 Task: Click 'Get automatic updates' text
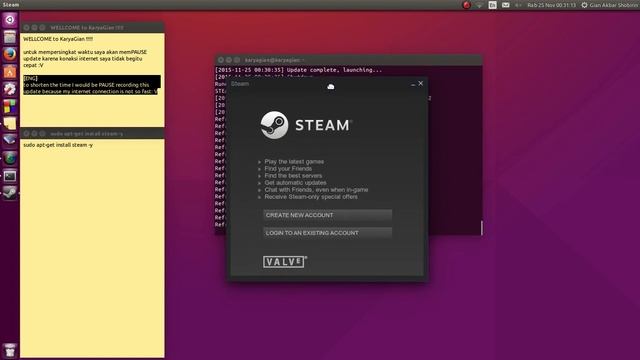coord(295,183)
